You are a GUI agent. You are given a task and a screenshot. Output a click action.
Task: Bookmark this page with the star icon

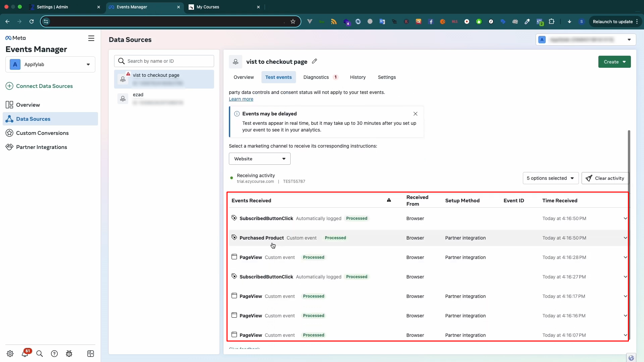[x=293, y=21]
